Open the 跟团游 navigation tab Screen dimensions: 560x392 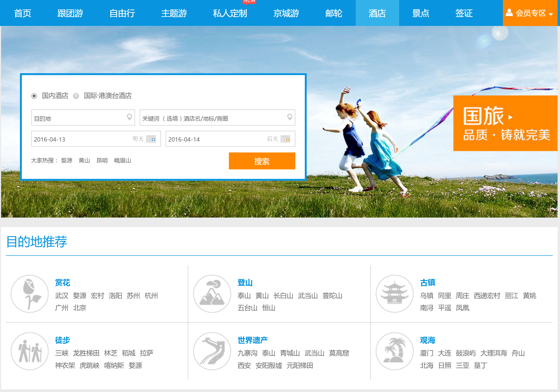[x=70, y=13]
